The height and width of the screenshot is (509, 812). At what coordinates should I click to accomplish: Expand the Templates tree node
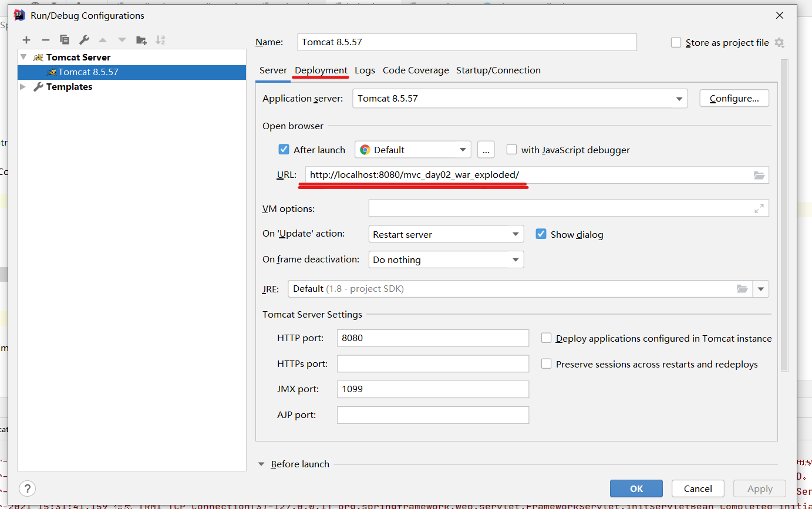23,87
